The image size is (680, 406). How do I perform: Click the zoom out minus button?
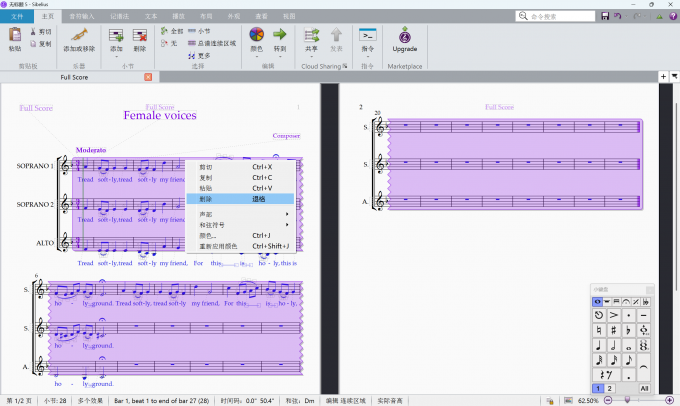(x=608, y=400)
